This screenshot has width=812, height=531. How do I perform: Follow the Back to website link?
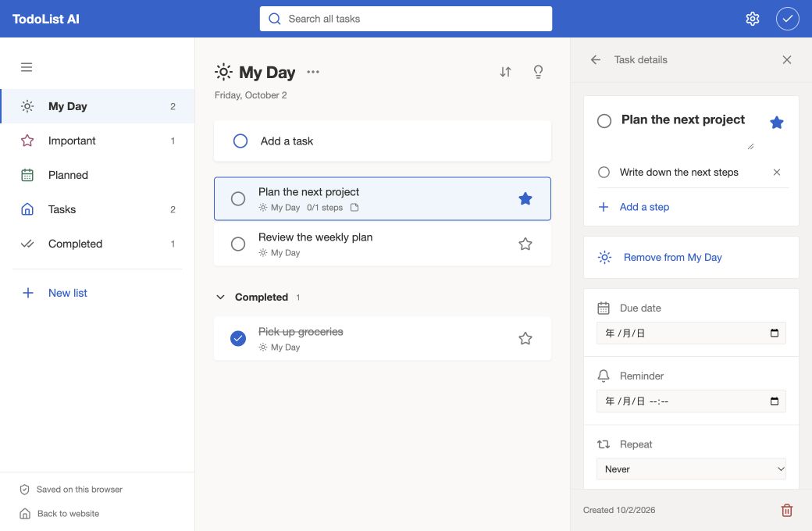coord(68,514)
